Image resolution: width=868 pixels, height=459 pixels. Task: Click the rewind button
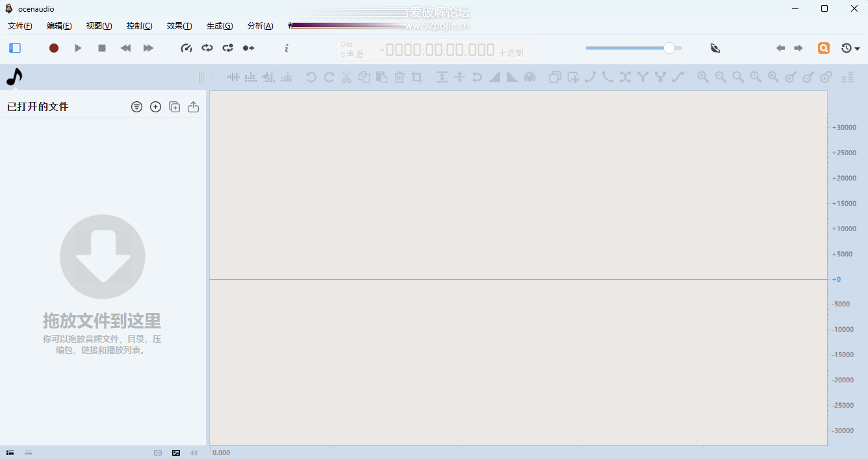(x=126, y=48)
